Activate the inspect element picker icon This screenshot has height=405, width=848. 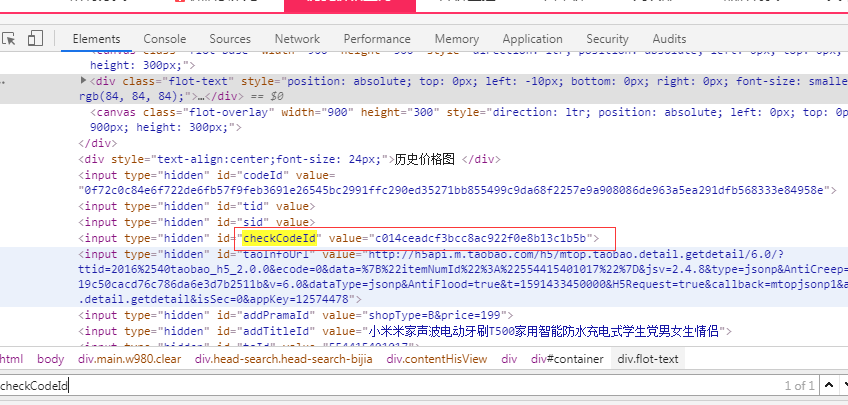click(x=9, y=38)
